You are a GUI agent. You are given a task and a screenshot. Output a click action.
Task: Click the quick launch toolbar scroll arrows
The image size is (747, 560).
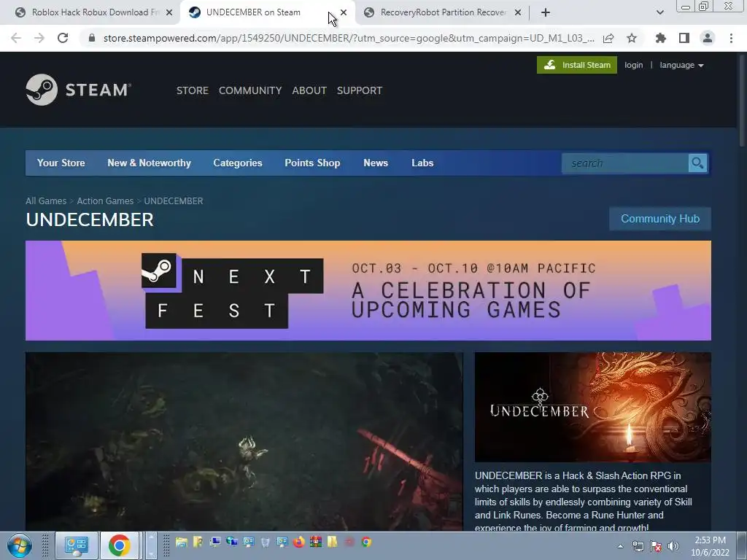(150, 545)
